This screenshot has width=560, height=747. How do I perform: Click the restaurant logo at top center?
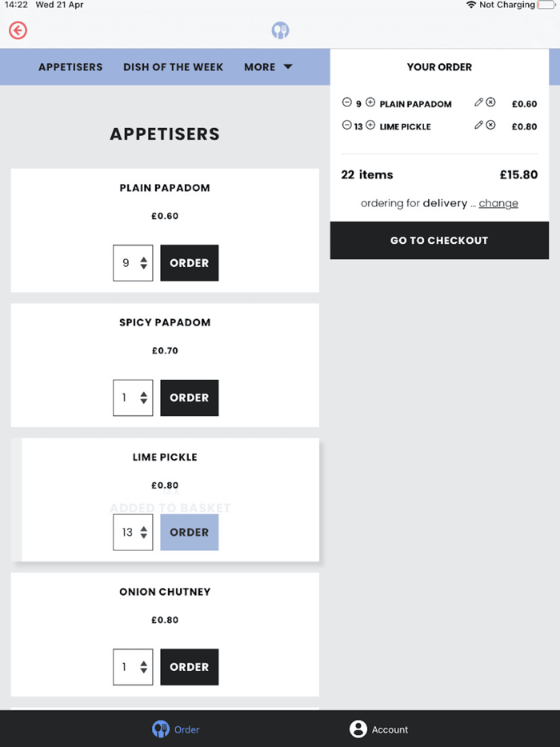(x=280, y=30)
